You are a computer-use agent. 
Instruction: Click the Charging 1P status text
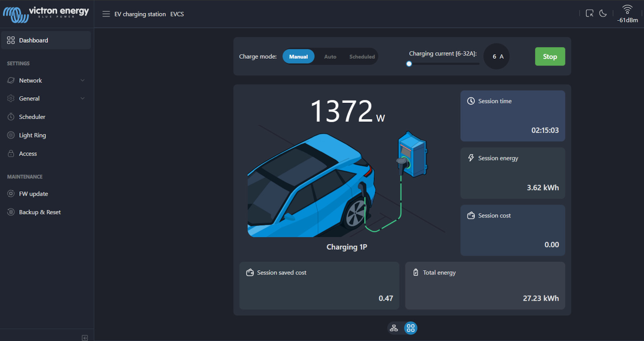[347, 247]
